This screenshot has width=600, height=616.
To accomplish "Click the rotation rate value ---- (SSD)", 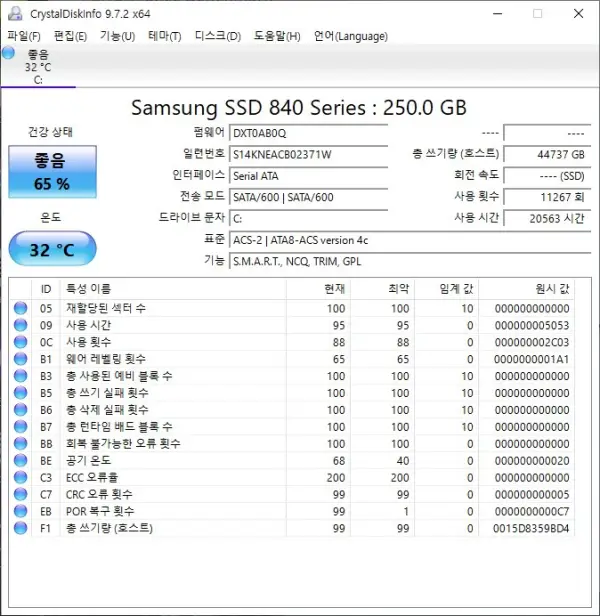I will point(547,176).
